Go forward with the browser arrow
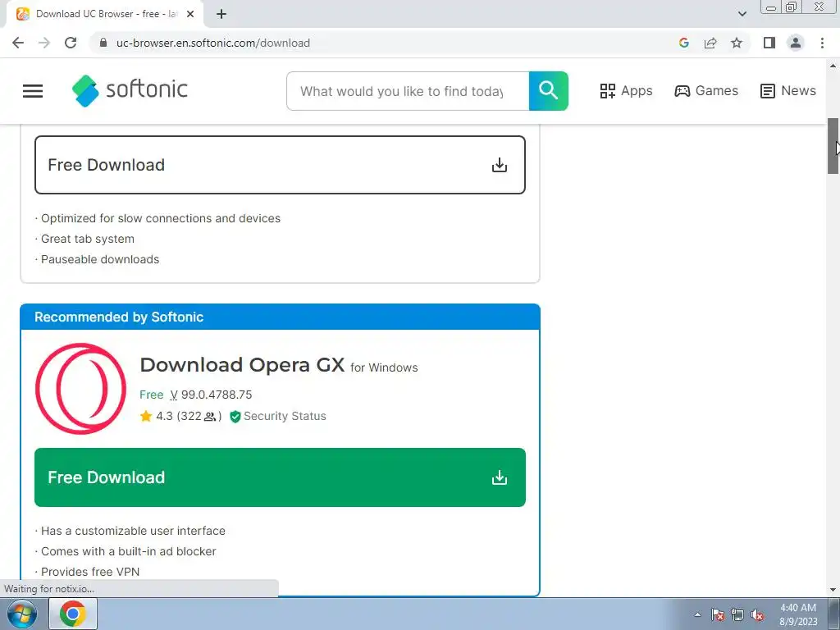Screen dimensions: 840x630 point(44,43)
